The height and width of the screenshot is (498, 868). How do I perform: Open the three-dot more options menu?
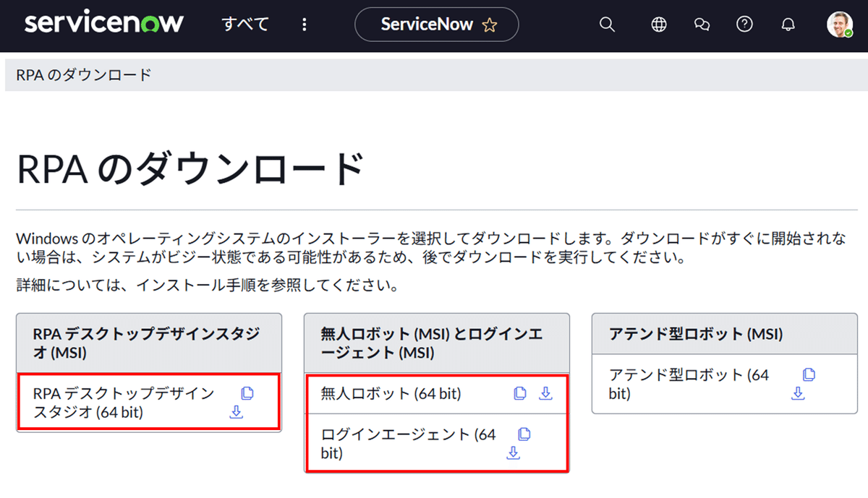click(304, 24)
